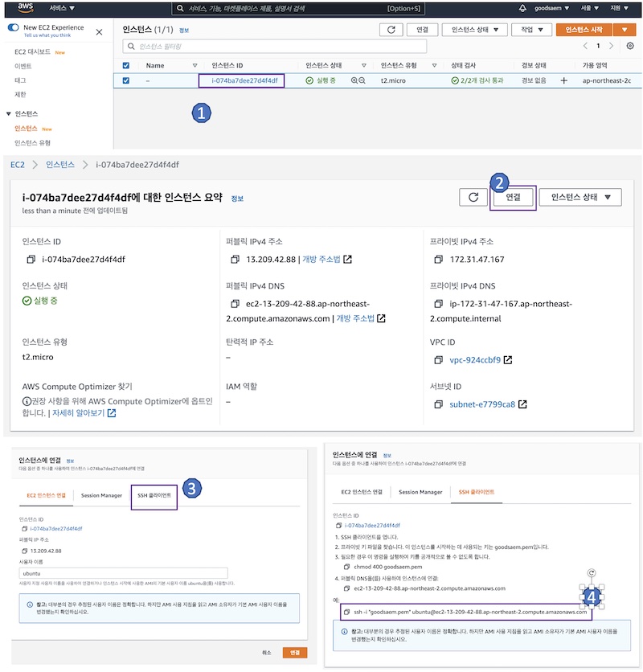Go to the next page with the right arrow
The height and width of the screenshot is (672, 643).
[x=612, y=46]
